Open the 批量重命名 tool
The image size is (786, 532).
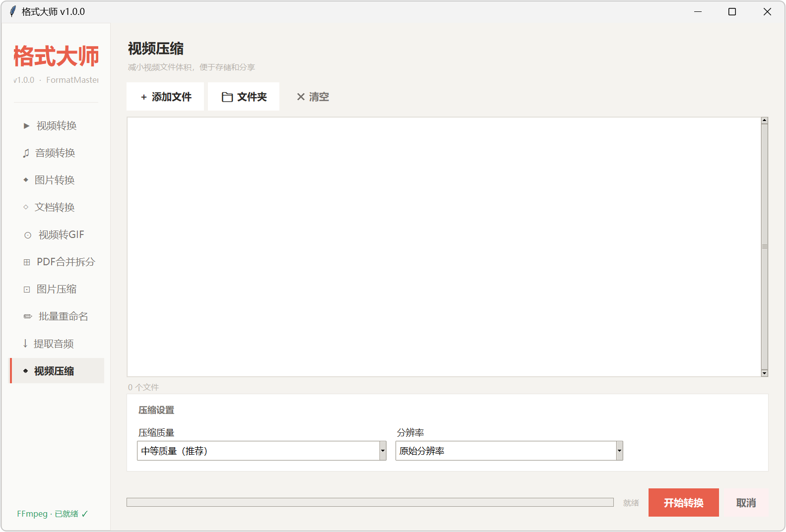coord(57,316)
